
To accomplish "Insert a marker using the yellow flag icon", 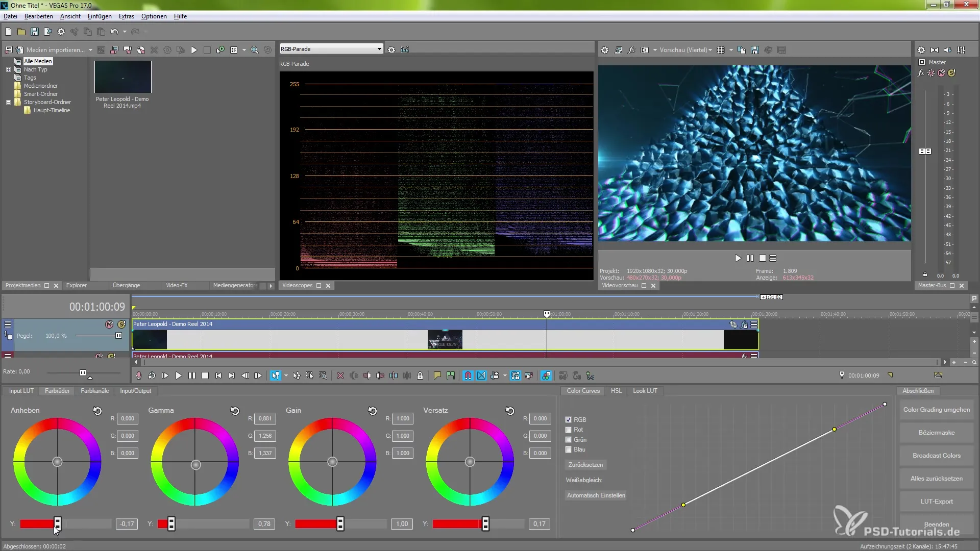I will pos(437,375).
